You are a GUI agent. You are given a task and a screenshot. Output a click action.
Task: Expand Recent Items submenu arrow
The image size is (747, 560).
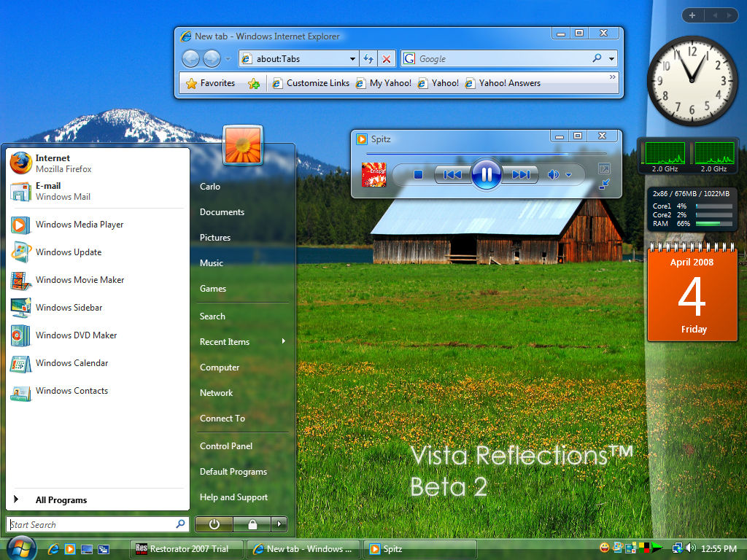[284, 341]
